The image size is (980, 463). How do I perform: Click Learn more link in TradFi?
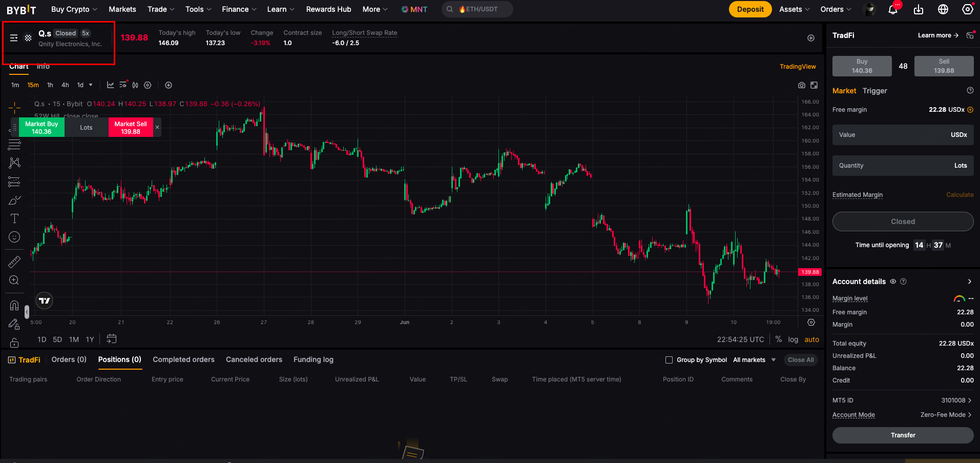coord(938,35)
